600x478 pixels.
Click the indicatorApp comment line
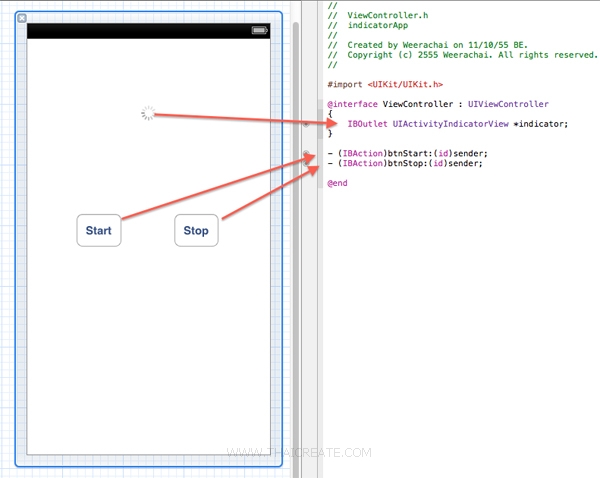click(368, 25)
